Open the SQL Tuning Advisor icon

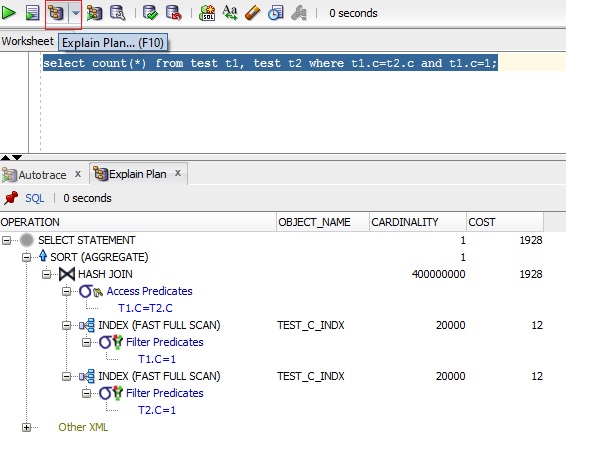[x=117, y=14]
